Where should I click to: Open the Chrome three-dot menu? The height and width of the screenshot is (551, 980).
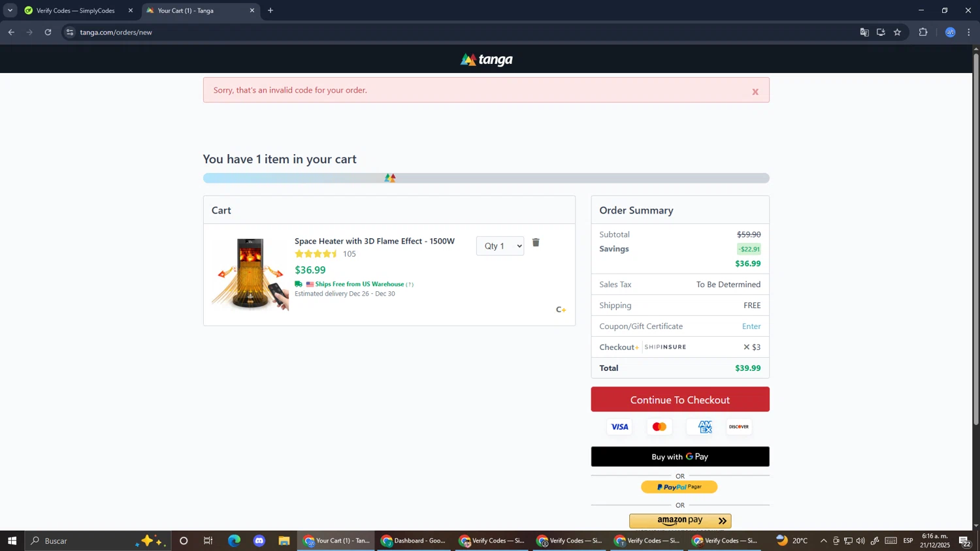point(969,32)
